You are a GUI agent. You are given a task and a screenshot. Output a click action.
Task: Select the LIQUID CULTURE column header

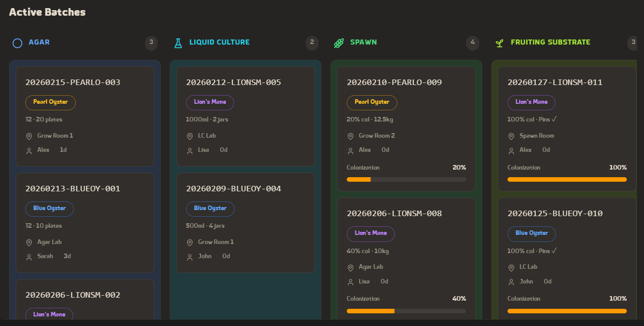click(x=219, y=43)
